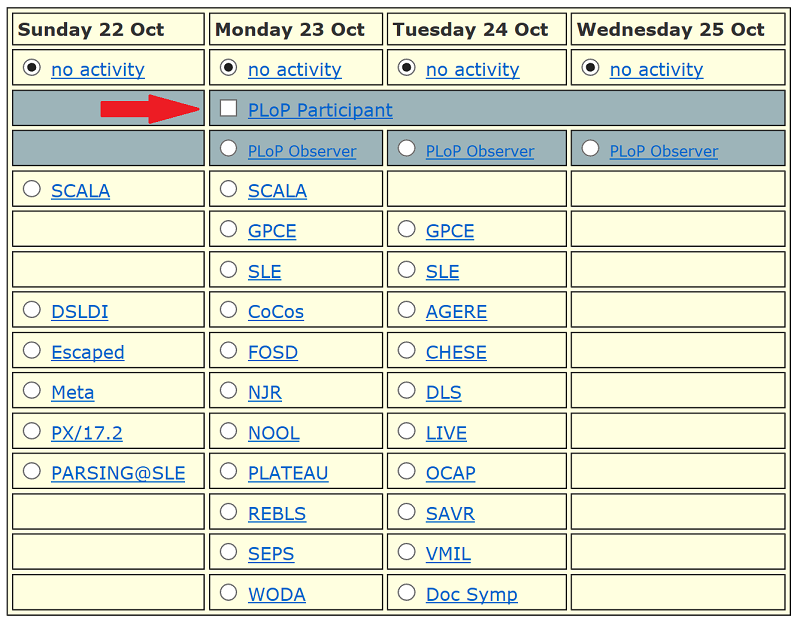Select no activity for Sunday 22 Oct
The width and height of the screenshot is (800, 623).
pyautogui.click(x=30, y=69)
